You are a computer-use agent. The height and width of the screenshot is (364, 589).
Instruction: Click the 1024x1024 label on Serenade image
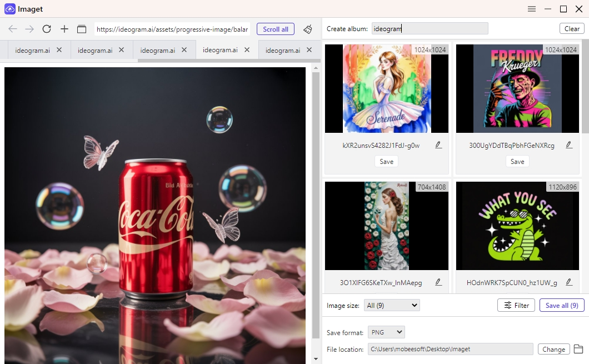coord(430,49)
